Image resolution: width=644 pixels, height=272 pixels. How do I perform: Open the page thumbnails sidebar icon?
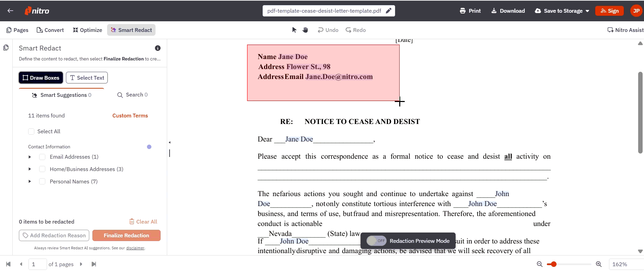pos(6,47)
